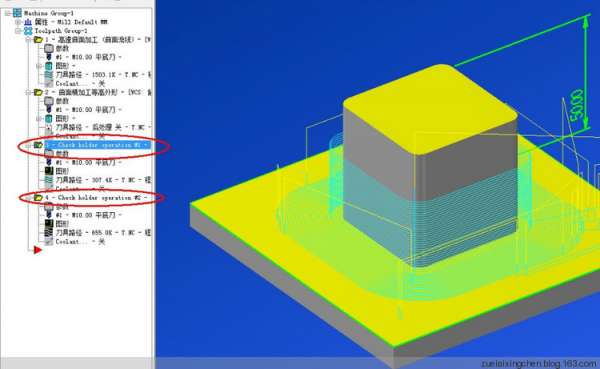Screen dimensions: 600x369
Task: Click 刀具路径 后处理 关 text in operation 2
Action: (x=103, y=127)
